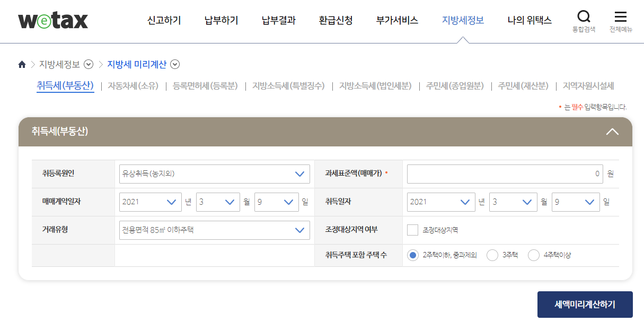The image size is (644, 330).
Task: Open the 거래유형 dropdown showing 전용면적 85㎡ 이하주택
Action: click(215, 230)
